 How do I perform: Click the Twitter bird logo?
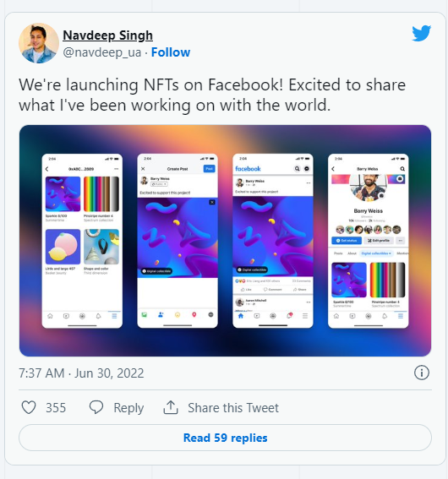click(x=422, y=33)
